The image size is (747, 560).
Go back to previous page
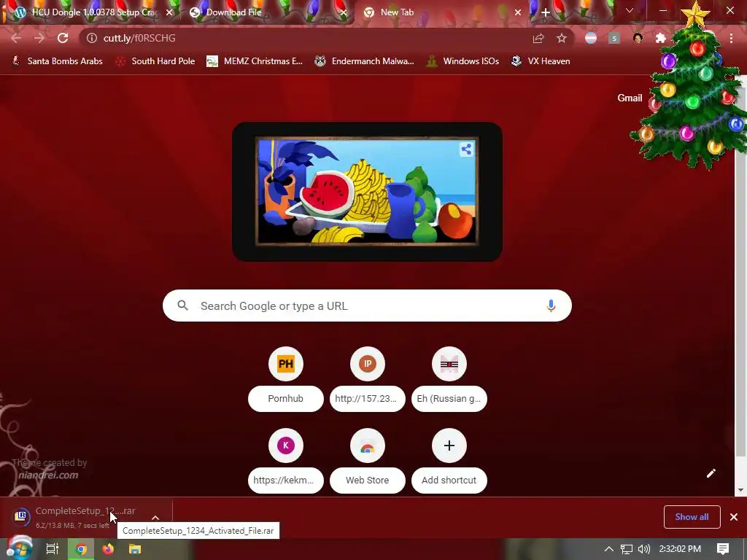[x=16, y=38]
